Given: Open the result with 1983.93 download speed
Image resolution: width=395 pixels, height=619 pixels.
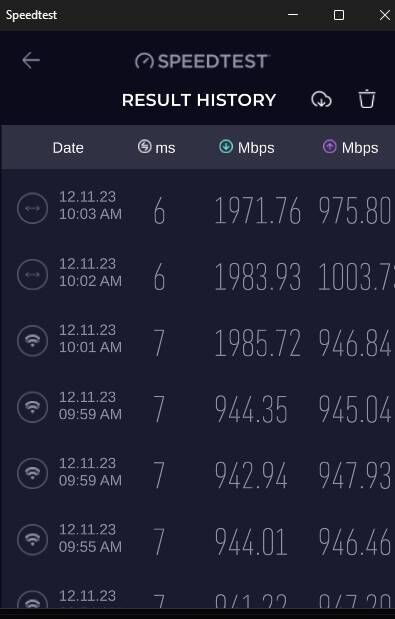Looking at the screenshot, I should pyautogui.click(x=198, y=275).
